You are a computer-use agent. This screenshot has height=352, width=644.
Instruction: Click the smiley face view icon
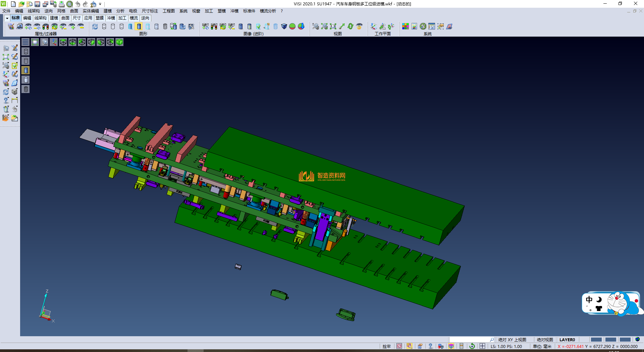(x=359, y=27)
